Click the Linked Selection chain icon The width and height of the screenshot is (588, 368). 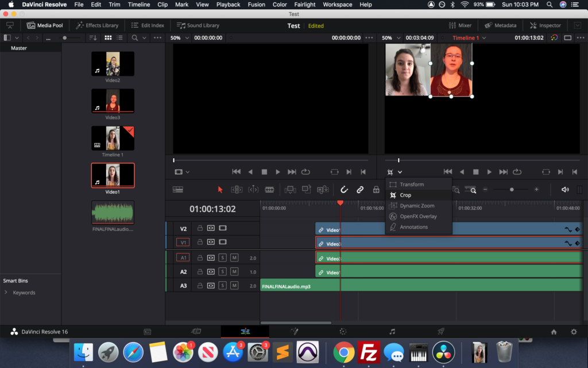click(360, 190)
